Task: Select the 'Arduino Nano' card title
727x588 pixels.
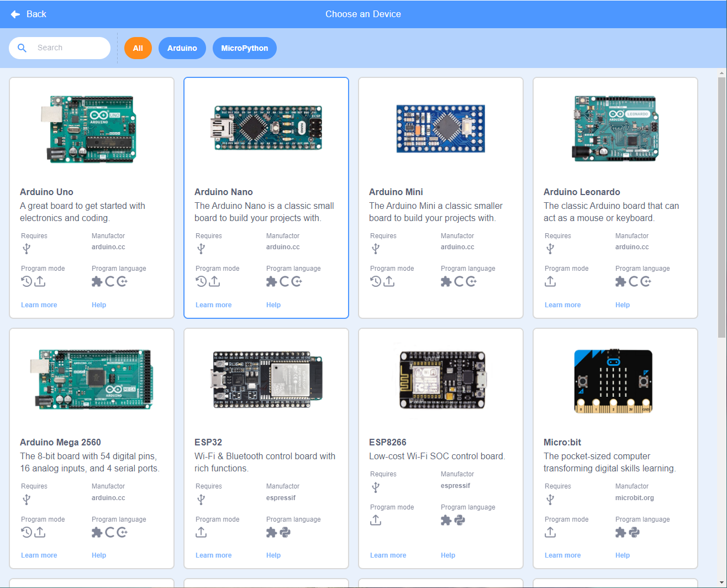Action: pos(224,192)
